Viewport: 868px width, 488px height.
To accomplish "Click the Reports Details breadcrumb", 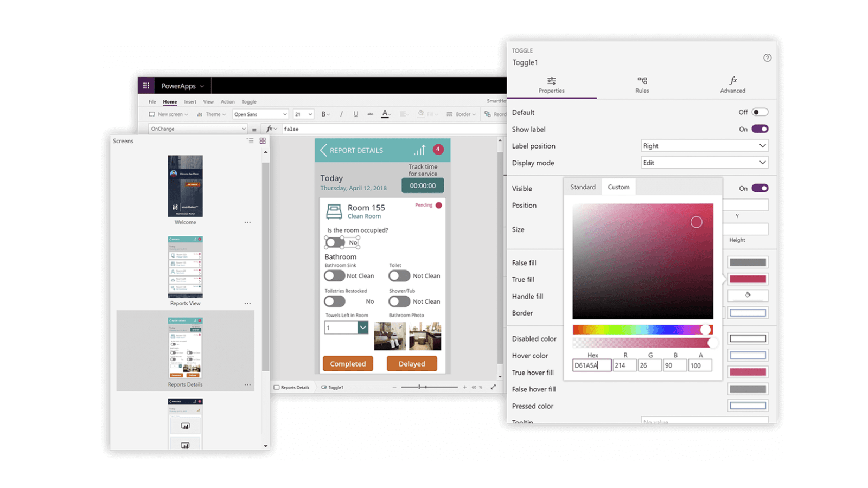I will pos(291,387).
